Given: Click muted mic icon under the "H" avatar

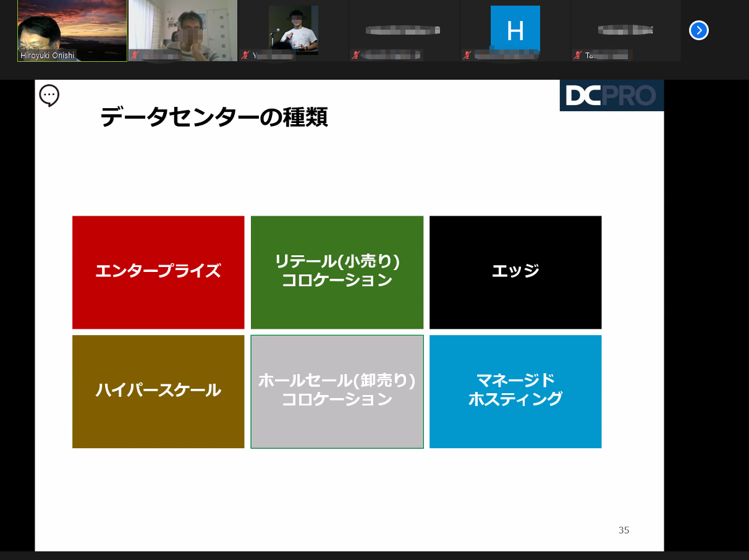Looking at the screenshot, I should click(467, 56).
